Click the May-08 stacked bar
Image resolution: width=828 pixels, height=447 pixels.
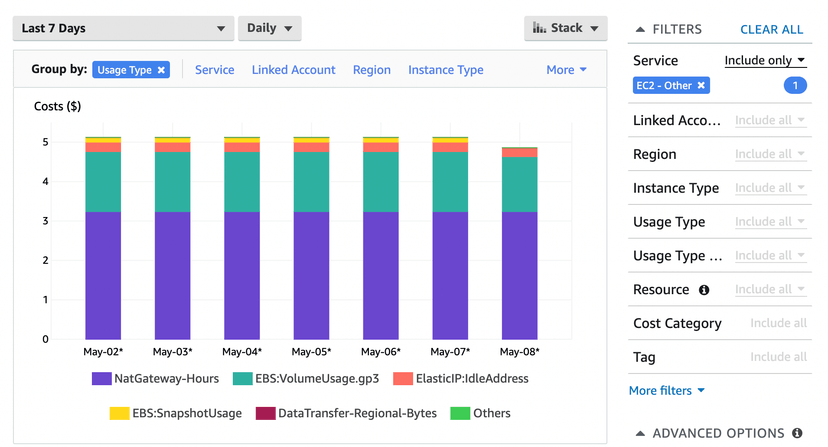pyautogui.click(x=519, y=243)
